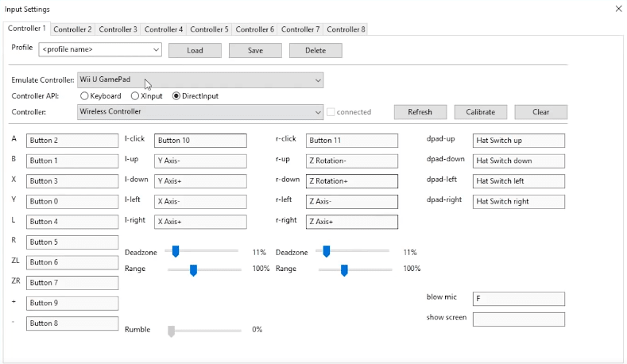The height and width of the screenshot is (364, 627).
Task: Toggle the connected checkbox
Action: tap(331, 112)
